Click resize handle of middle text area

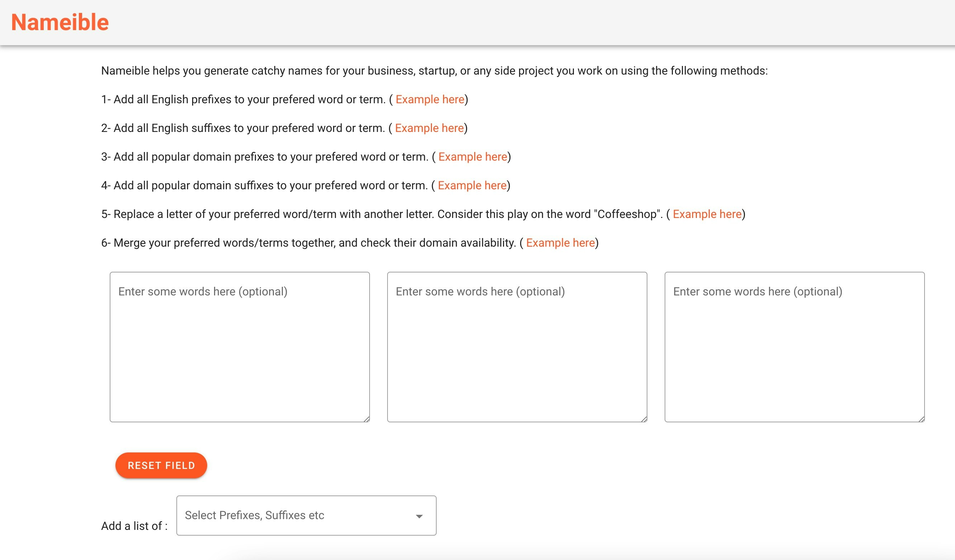[644, 419]
